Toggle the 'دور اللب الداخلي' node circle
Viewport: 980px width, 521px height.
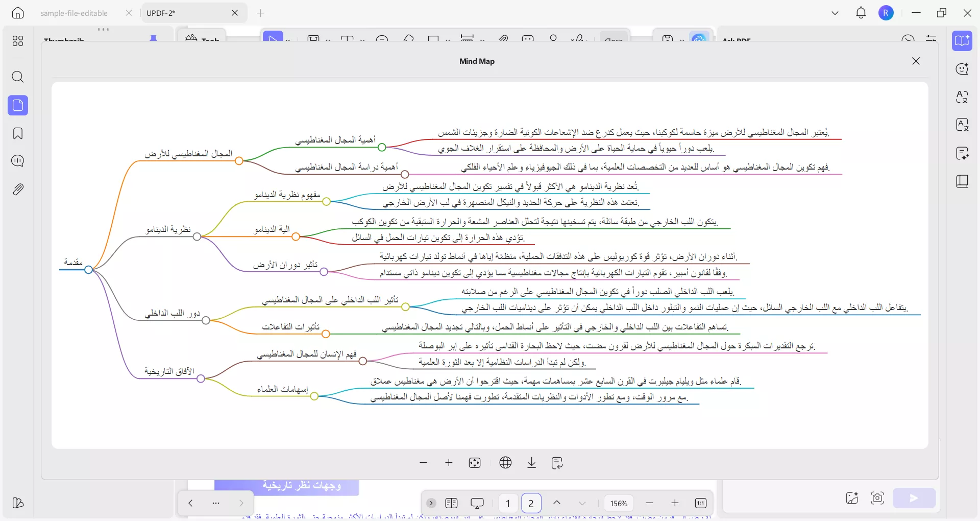206,320
